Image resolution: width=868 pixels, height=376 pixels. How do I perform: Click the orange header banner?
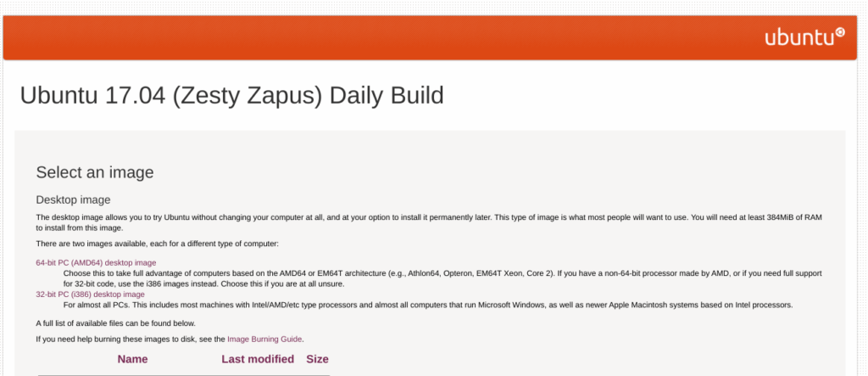click(x=430, y=37)
